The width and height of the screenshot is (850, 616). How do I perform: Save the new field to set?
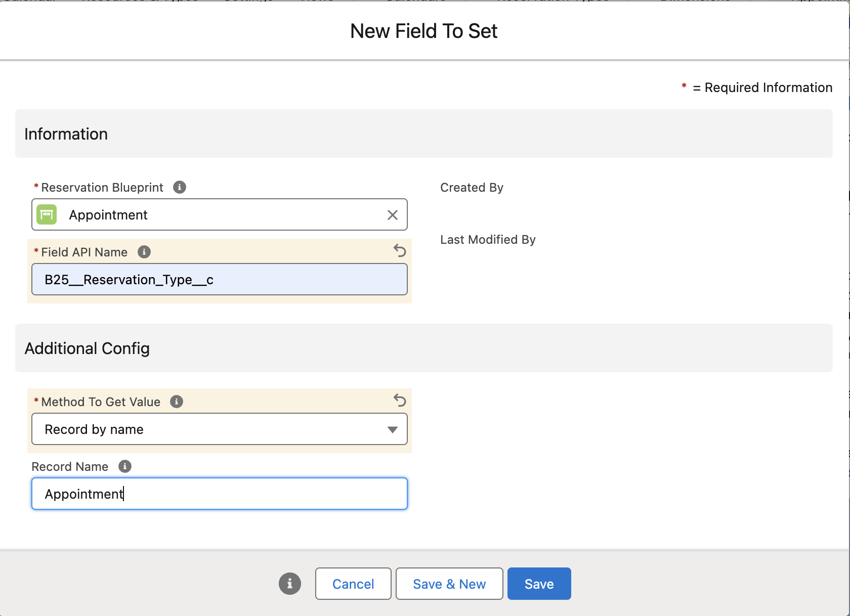539,584
